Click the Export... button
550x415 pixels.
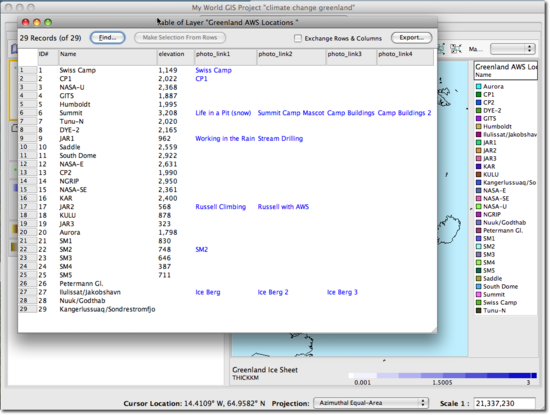411,38
